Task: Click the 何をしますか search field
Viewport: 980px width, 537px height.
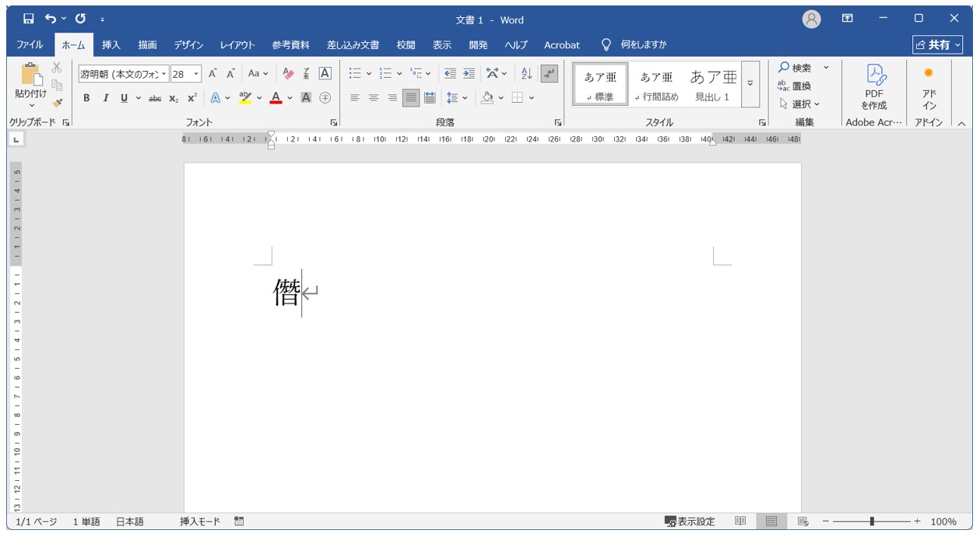Action: (x=643, y=45)
